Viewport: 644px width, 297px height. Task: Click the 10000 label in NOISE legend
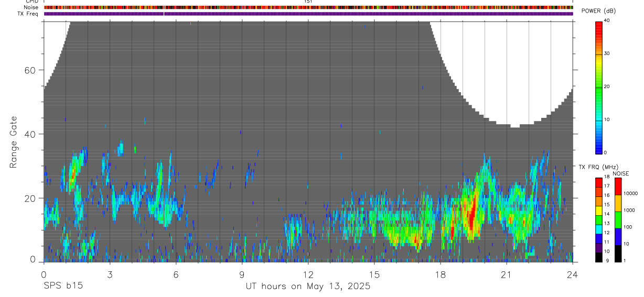(x=630, y=193)
